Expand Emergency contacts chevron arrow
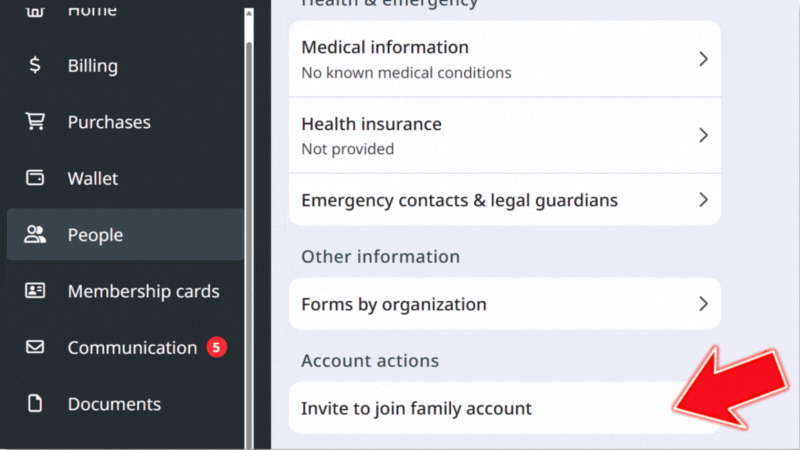 click(703, 200)
